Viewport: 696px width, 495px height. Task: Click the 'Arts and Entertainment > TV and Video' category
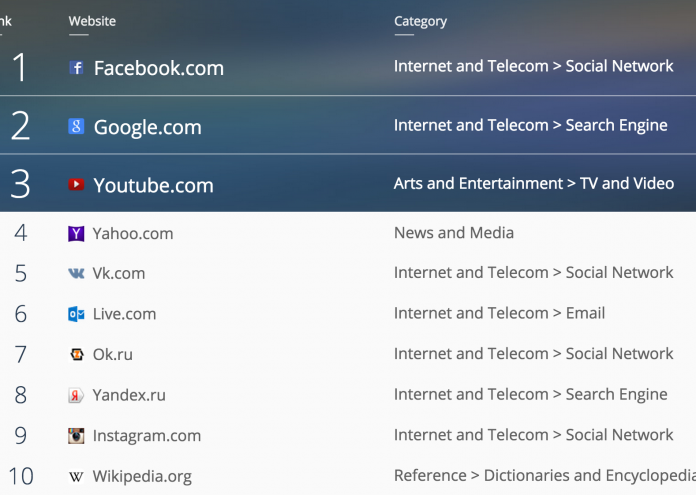pos(534,183)
